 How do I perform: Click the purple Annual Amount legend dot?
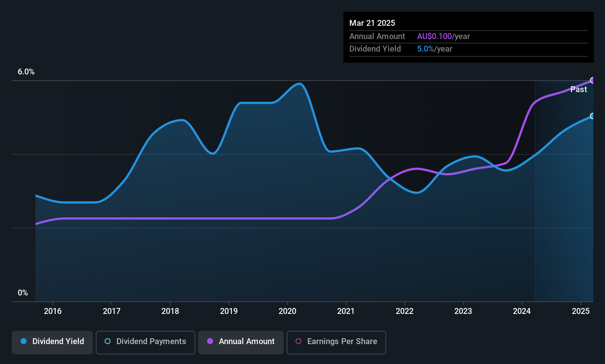[x=210, y=342]
